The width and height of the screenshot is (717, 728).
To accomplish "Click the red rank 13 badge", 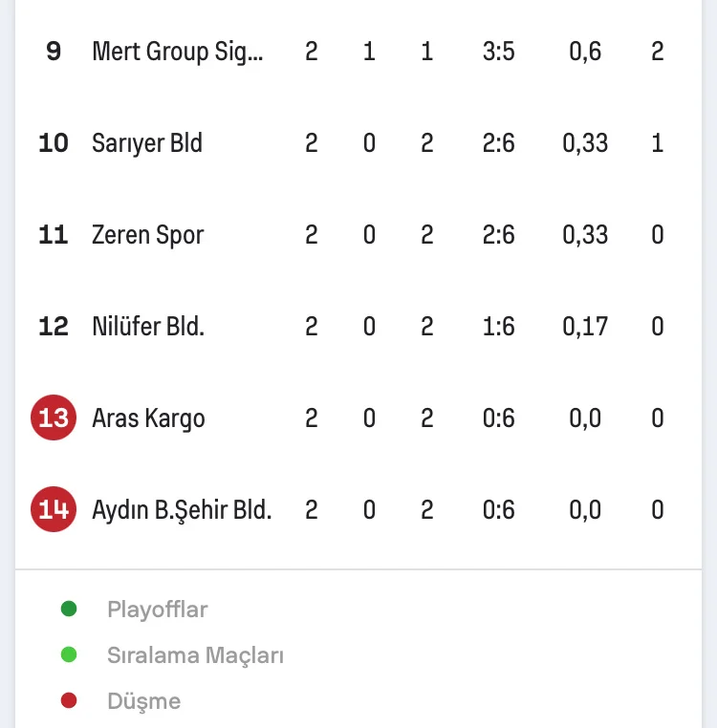I will pyautogui.click(x=54, y=418).
